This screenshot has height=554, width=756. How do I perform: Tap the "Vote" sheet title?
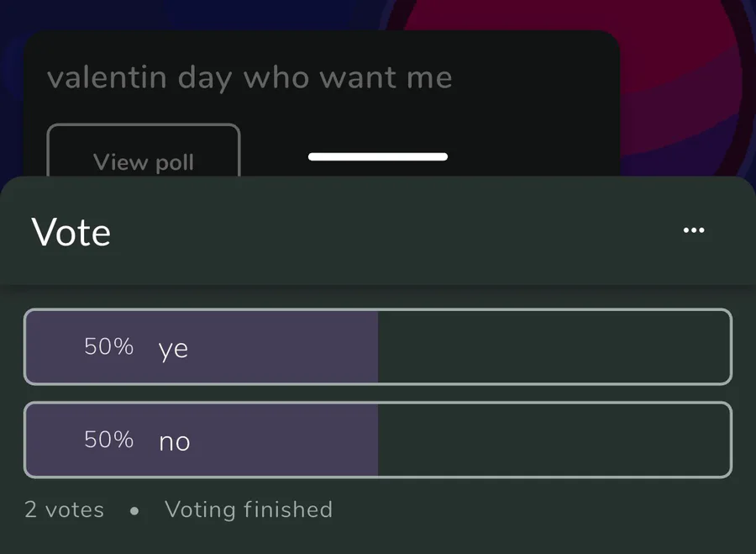click(71, 232)
